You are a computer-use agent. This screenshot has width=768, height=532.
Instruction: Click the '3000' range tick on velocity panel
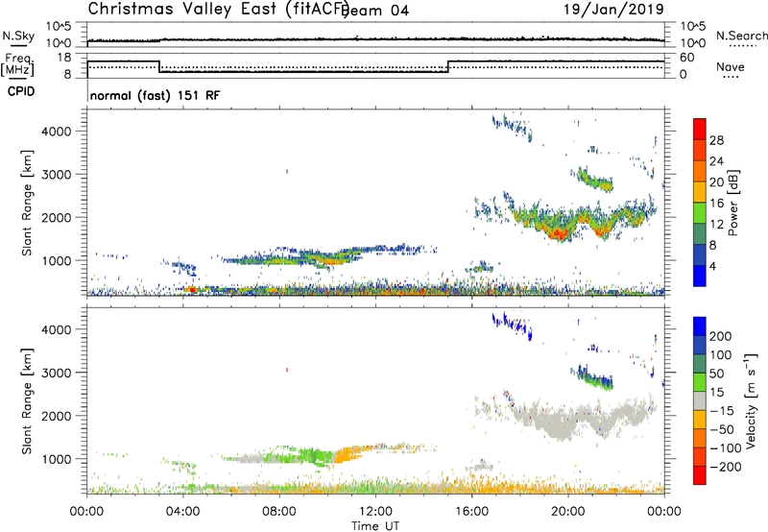coord(57,373)
